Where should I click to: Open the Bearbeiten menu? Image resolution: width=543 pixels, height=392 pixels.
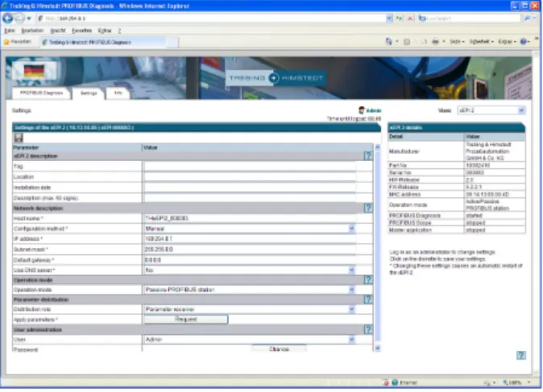[32, 31]
